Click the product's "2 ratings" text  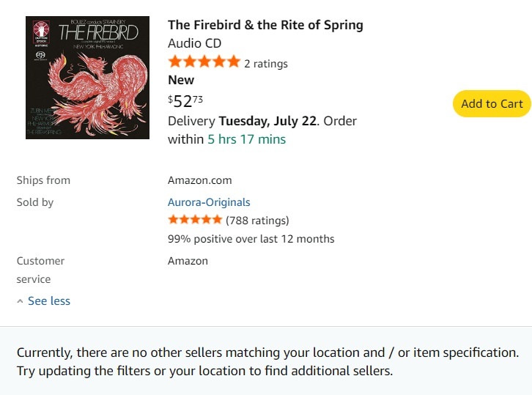tap(266, 64)
